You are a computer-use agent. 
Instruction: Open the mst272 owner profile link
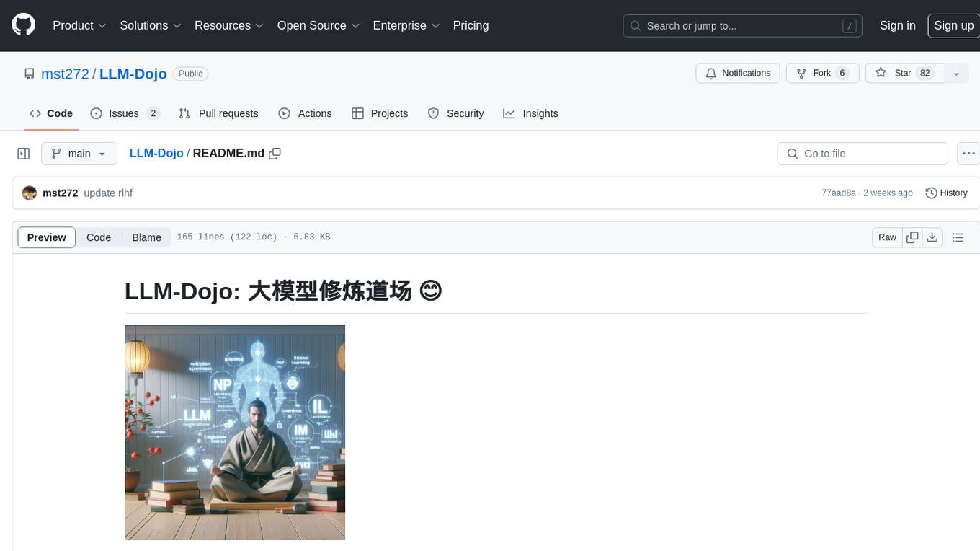click(x=66, y=74)
